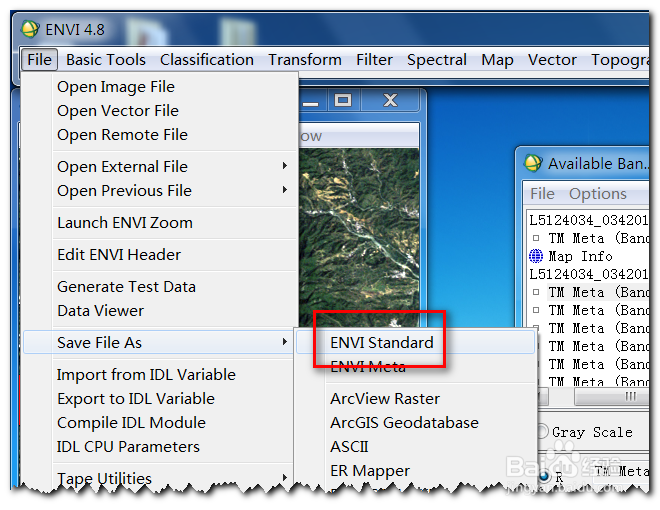Screen dimensions: 660x510
Task: Select the highlighted TM Meta band row
Action: (x=598, y=292)
